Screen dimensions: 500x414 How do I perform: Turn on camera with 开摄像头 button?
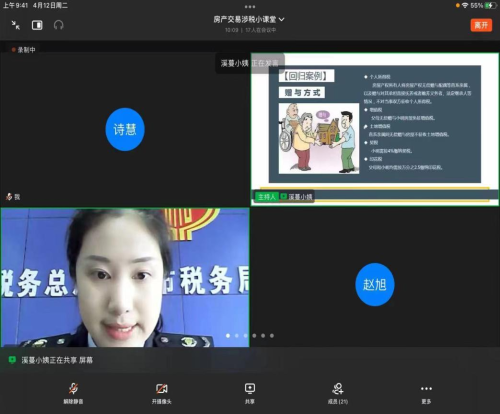(162, 394)
